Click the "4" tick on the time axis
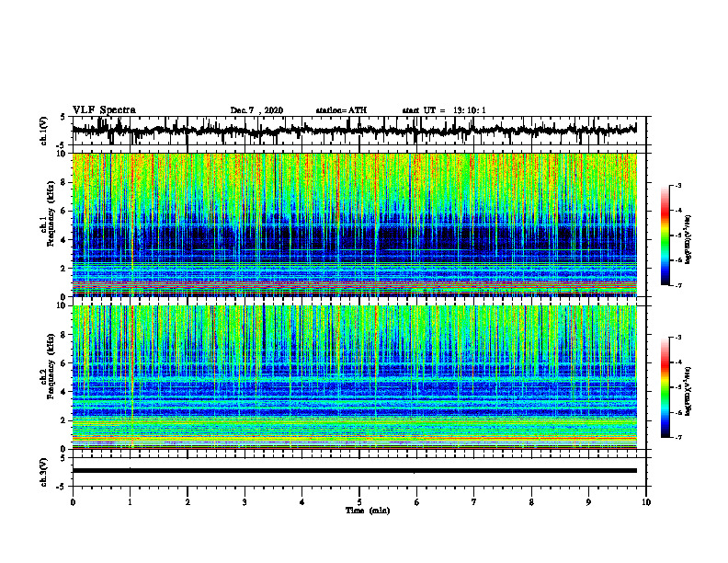Image resolution: width=728 pixels, height=563 pixels. 302,502
